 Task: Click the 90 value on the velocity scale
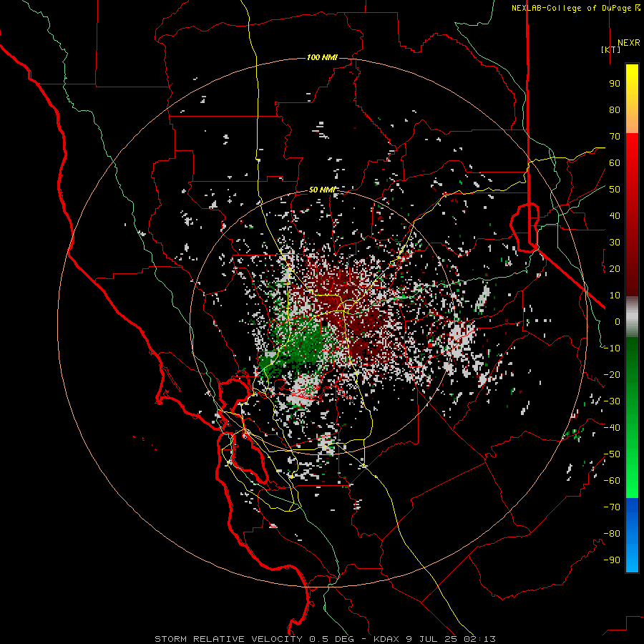coord(615,84)
